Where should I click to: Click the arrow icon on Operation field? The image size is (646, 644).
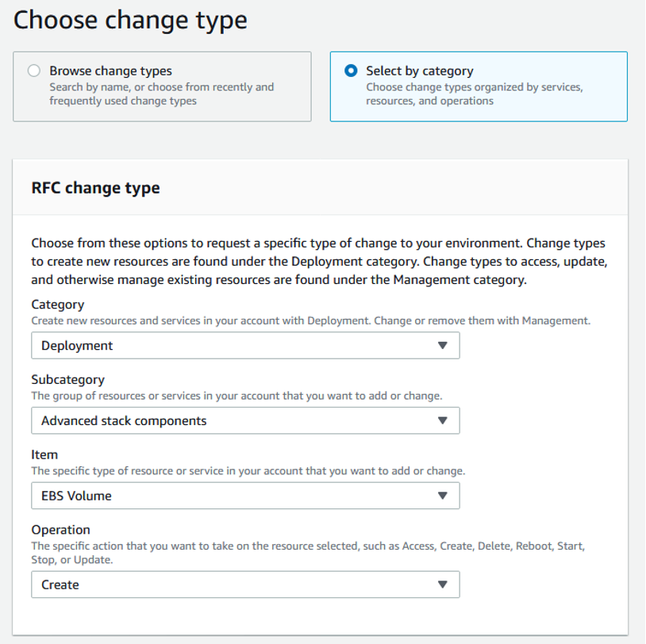coord(443,585)
